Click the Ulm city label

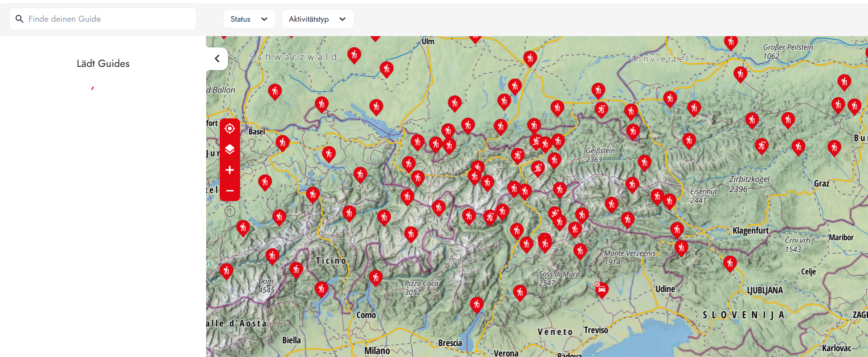tap(428, 42)
